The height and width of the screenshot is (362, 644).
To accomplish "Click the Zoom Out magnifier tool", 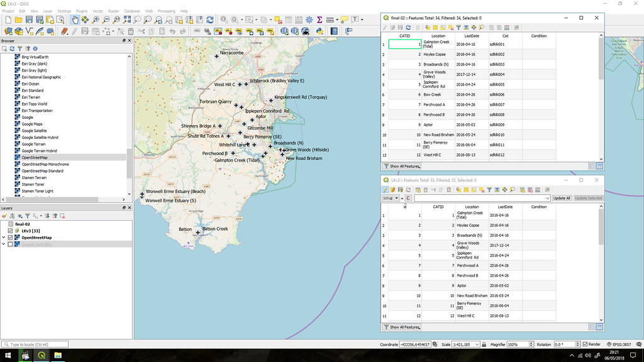I will 106,19.
